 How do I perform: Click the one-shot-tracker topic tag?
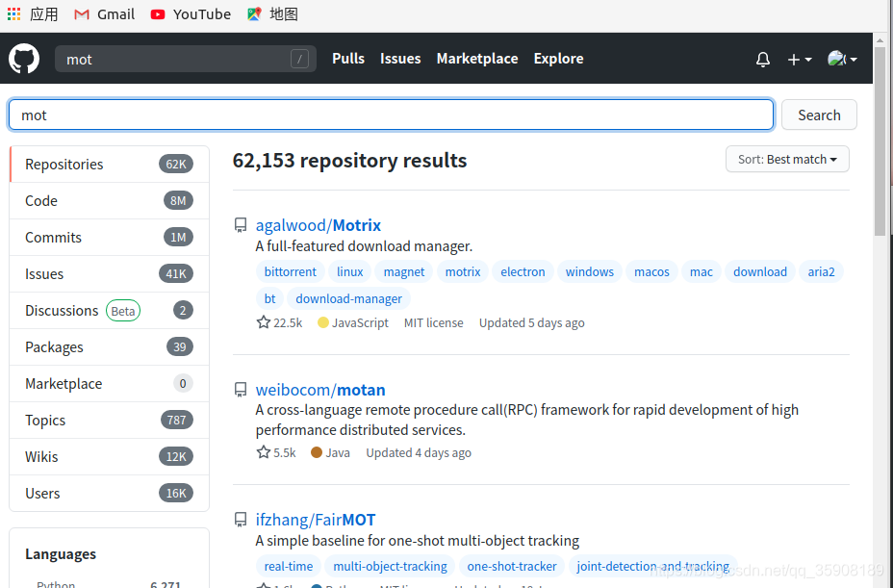[511, 567]
